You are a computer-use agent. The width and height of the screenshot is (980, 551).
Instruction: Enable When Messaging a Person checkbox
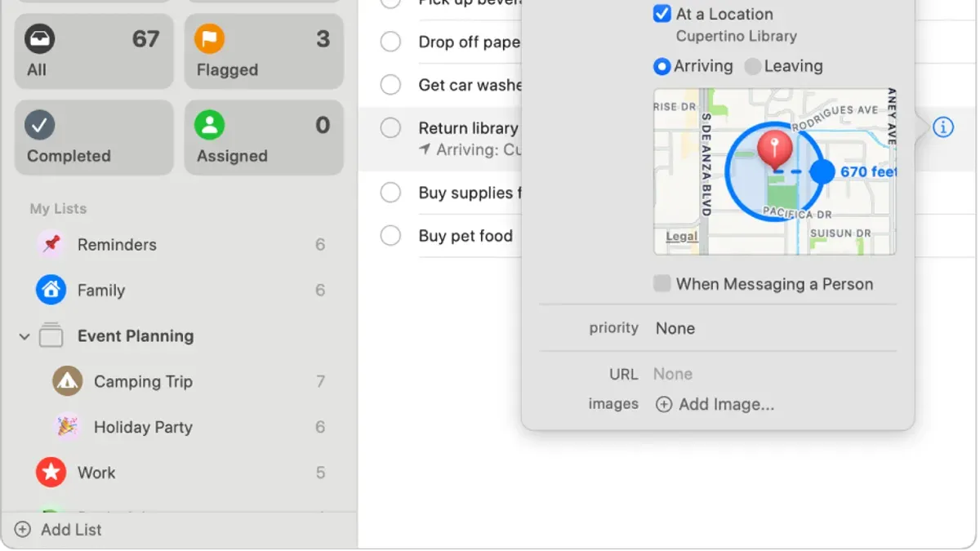coord(662,284)
